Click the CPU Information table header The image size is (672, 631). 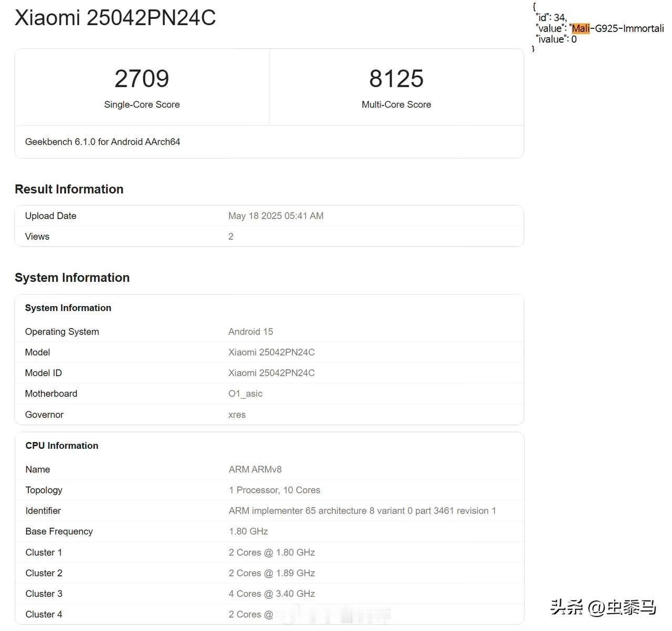pos(62,446)
